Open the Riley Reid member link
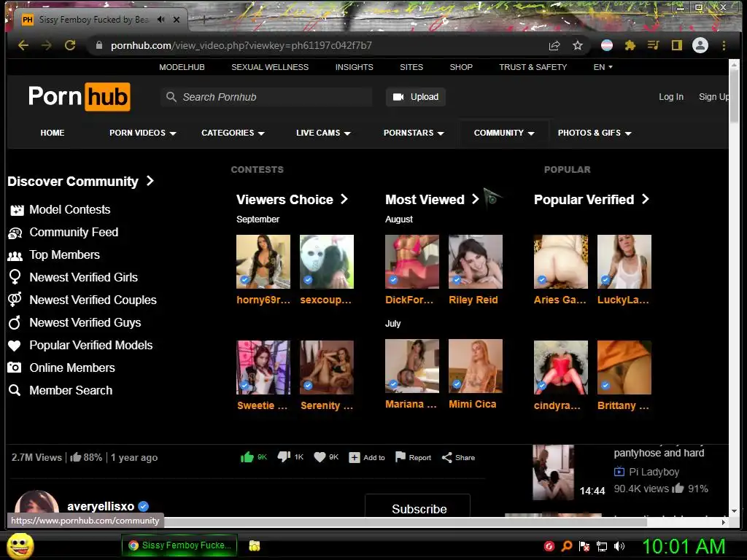Screen dimensions: 747x560 click(x=473, y=300)
